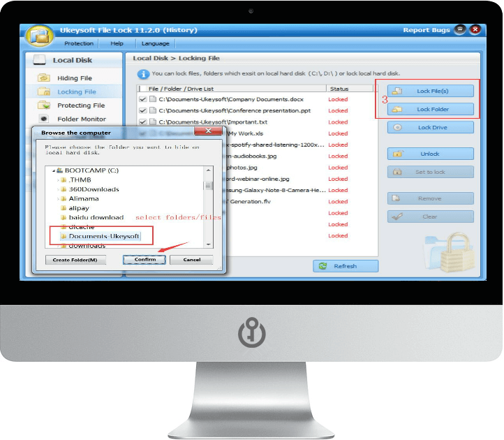Image resolution: width=504 pixels, height=440 pixels.
Task: Click the folder icon on Lock Folder button
Action: (x=397, y=110)
